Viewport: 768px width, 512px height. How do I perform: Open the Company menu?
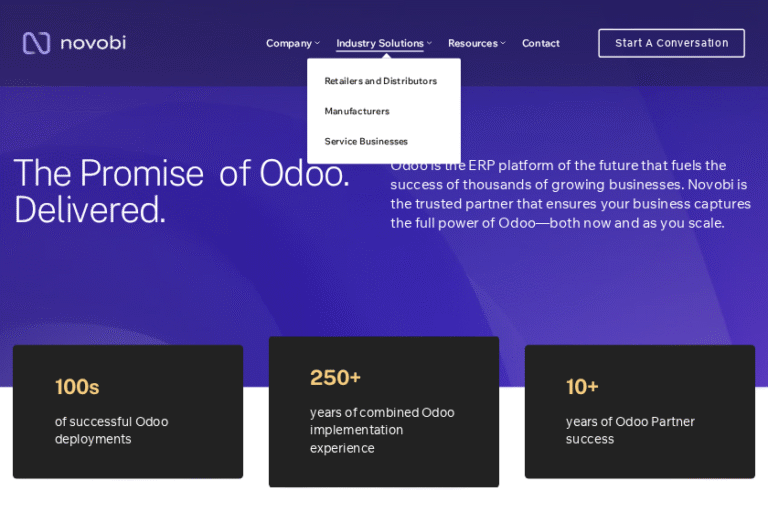pos(289,43)
